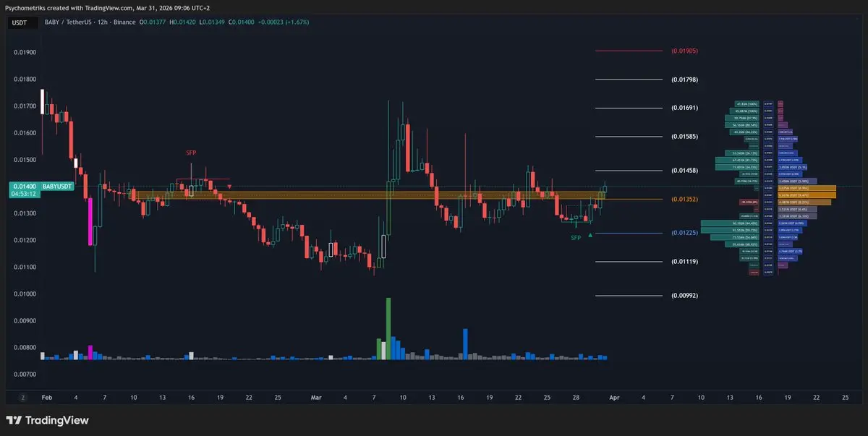Click the red SFP down-arrow marker
The image size is (868, 436).
[x=229, y=187]
